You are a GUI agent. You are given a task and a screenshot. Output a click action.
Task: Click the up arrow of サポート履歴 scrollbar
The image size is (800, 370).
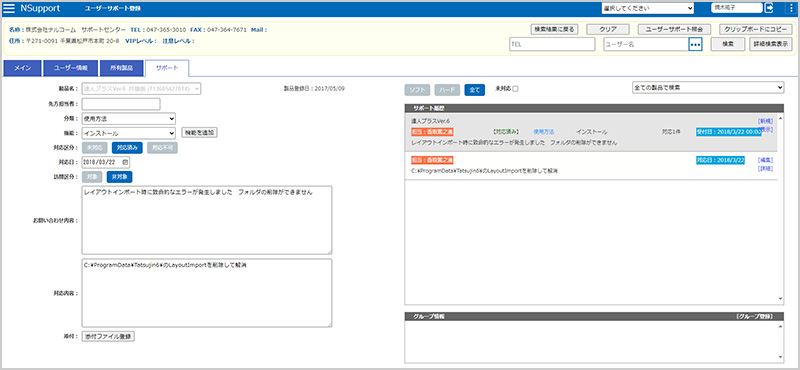click(781, 117)
